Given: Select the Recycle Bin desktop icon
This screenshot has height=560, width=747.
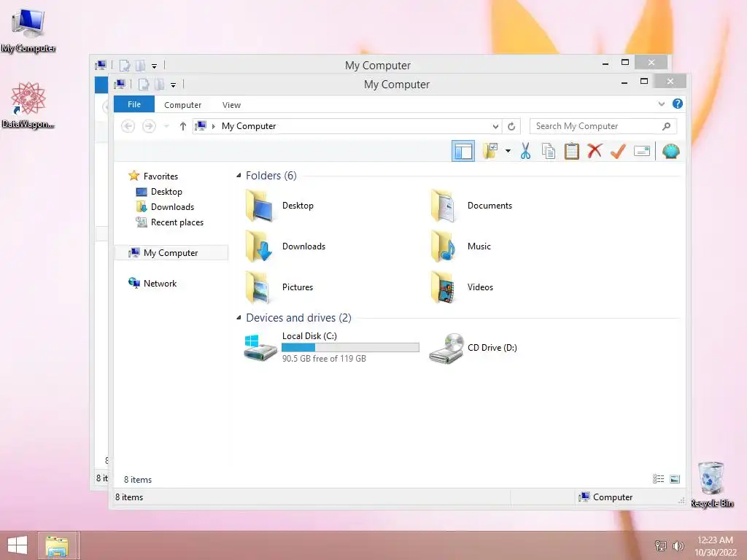Looking at the screenshot, I should [x=711, y=485].
